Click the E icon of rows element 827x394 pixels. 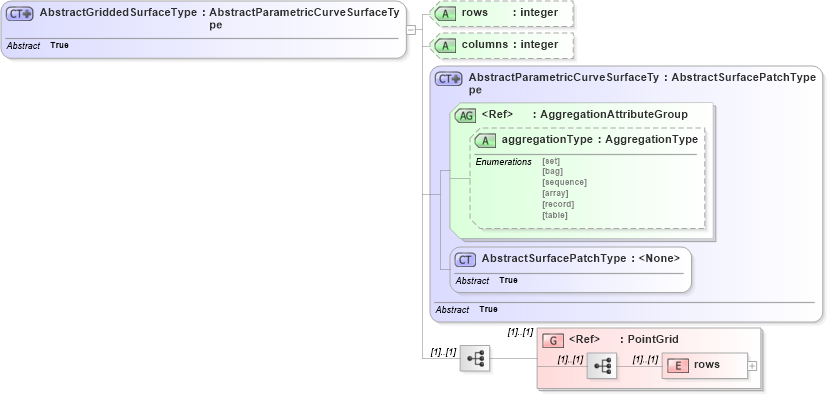coord(678,365)
